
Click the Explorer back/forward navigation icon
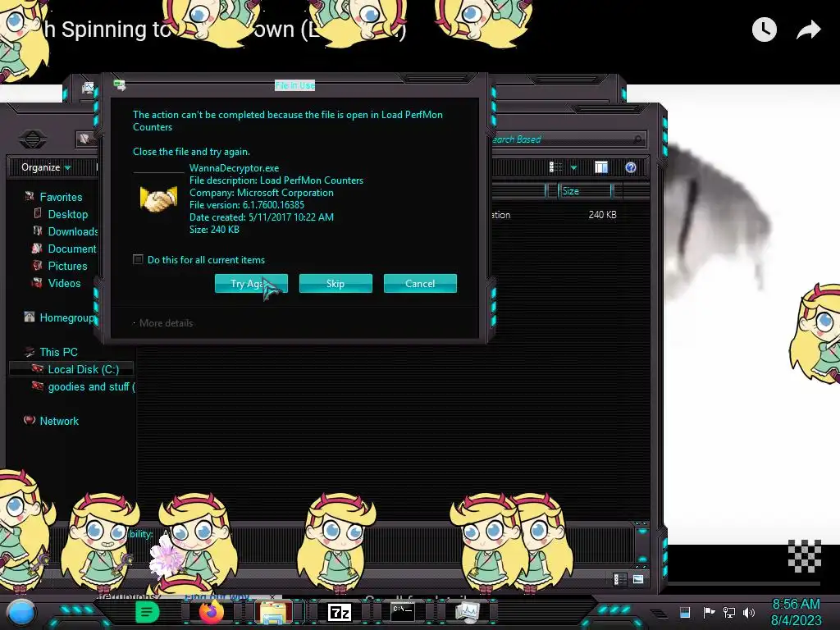pos(33,139)
